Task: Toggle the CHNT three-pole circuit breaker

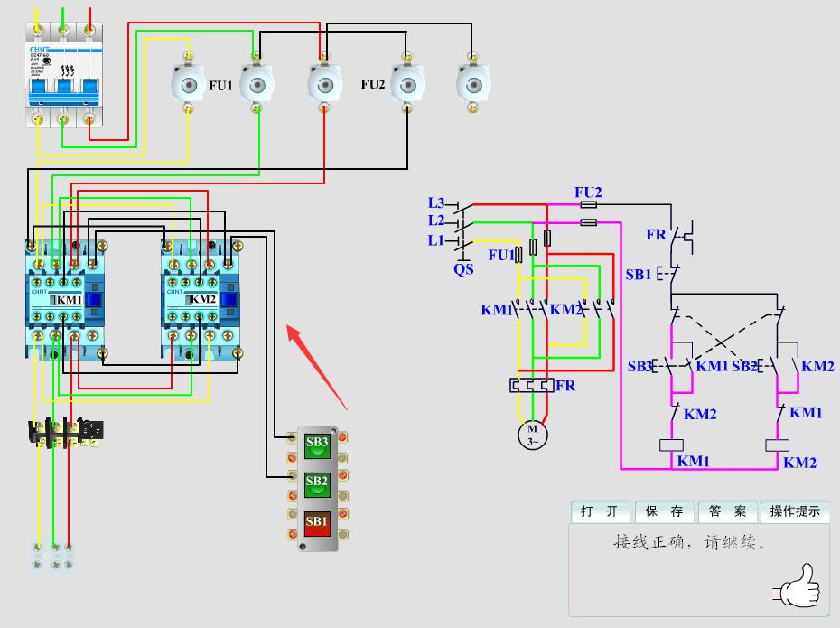Action: [x=64, y=75]
